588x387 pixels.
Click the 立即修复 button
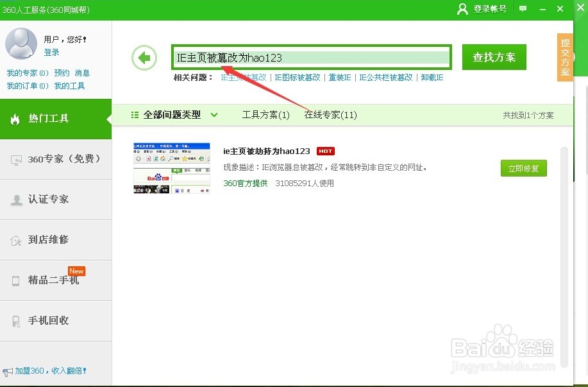pos(523,168)
